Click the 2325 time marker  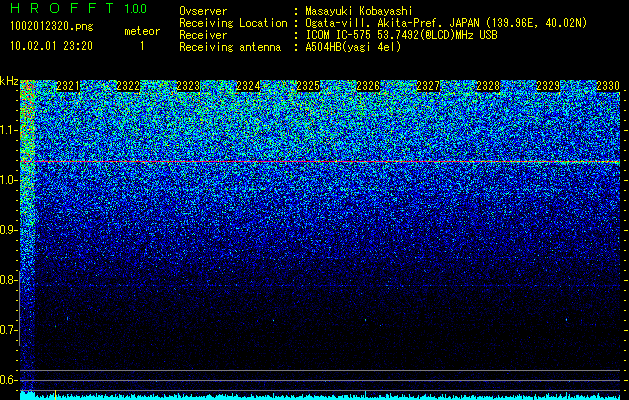tap(308, 86)
